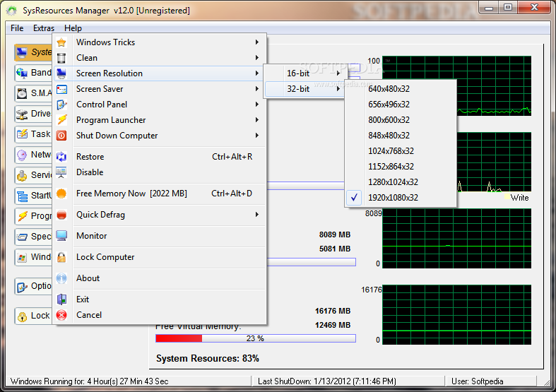Click the yellow Write legend swatch
This screenshot has width=556, height=392.
[x=507, y=197]
